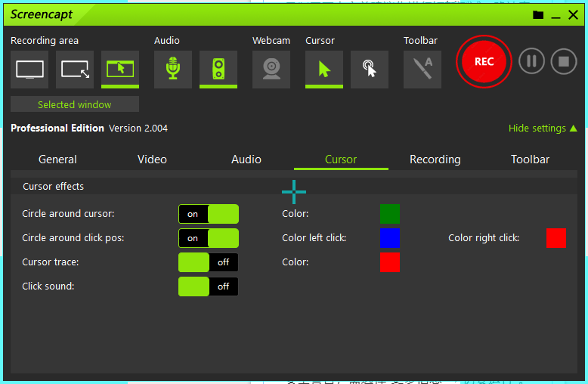The image size is (588, 384).
Task: Select the window recording area icon
Action: click(120, 70)
